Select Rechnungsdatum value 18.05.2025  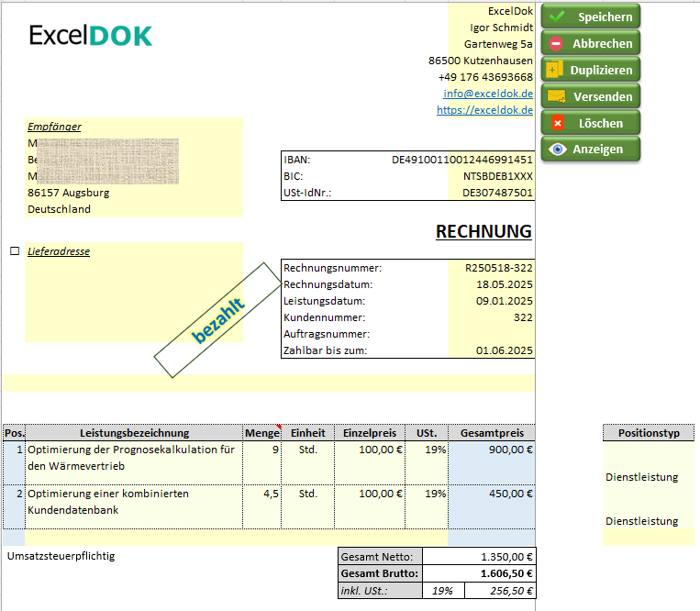[504, 284]
